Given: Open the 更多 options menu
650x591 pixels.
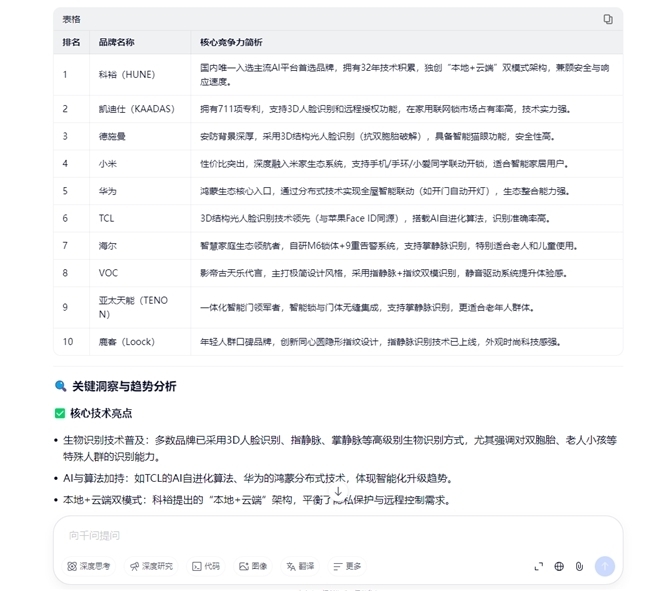Looking at the screenshot, I should click(347, 566).
